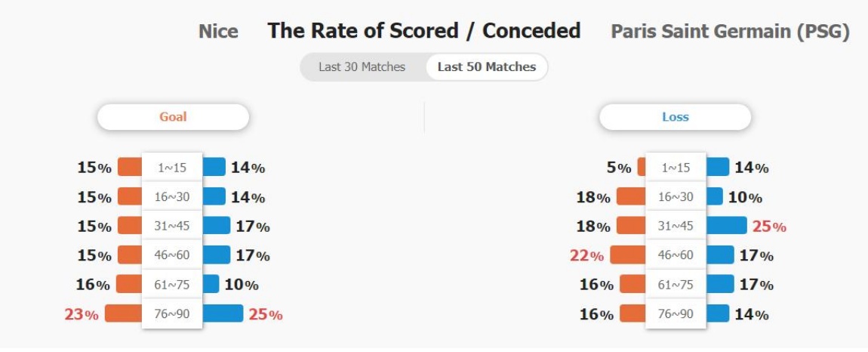Click the orange 22% bar in Loss chart
868x352 pixels.
click(628, 255)
